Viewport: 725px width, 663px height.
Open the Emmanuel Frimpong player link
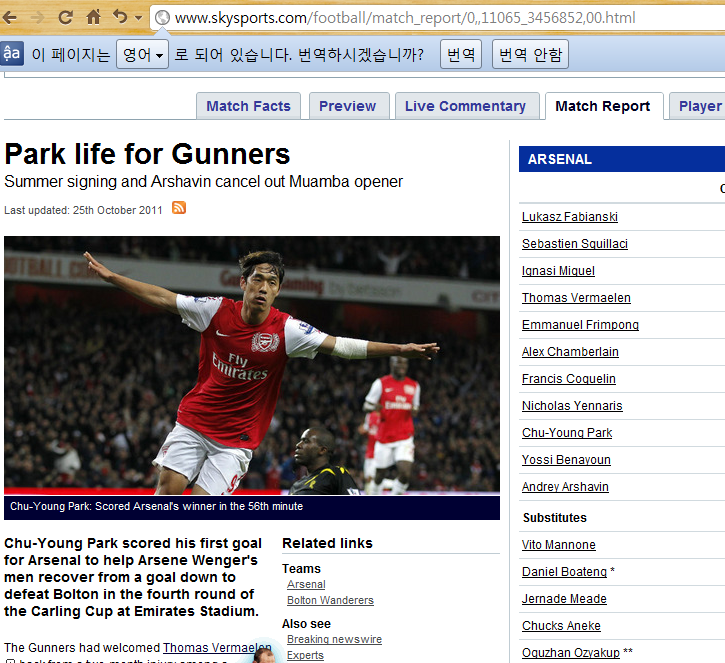(580, 325)
